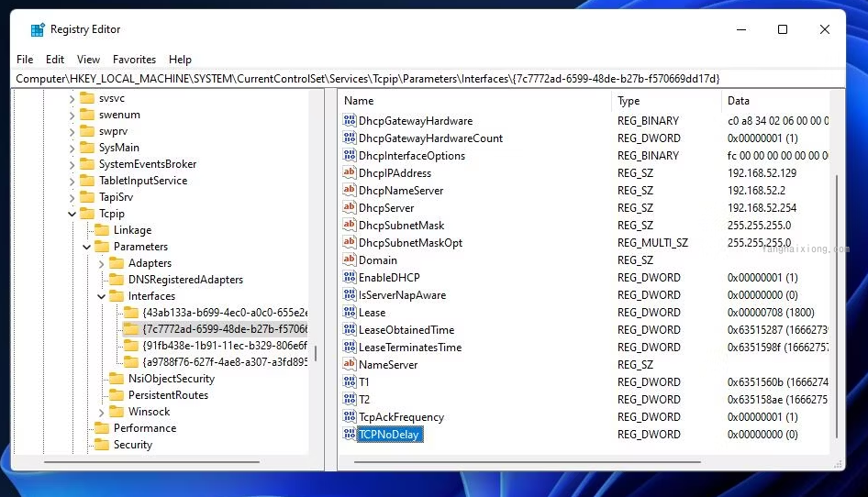Viewport: 868px width, 497px height.
Task: Click the Performance folder icon
Action: (102, 428)
